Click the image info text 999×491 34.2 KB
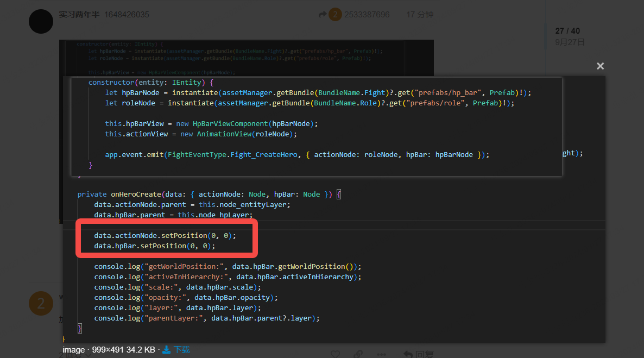644x358 pixels. click(123, 350)
